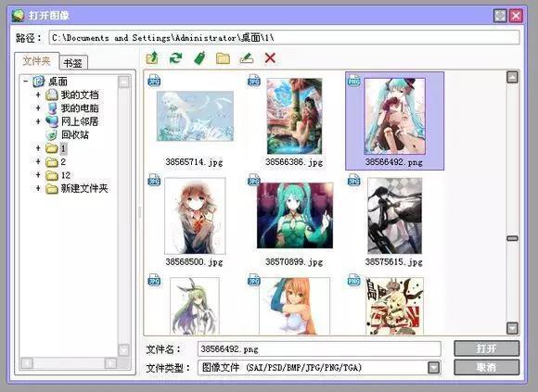Expand folder 1 tree node
538x392 pixels.
38,148
